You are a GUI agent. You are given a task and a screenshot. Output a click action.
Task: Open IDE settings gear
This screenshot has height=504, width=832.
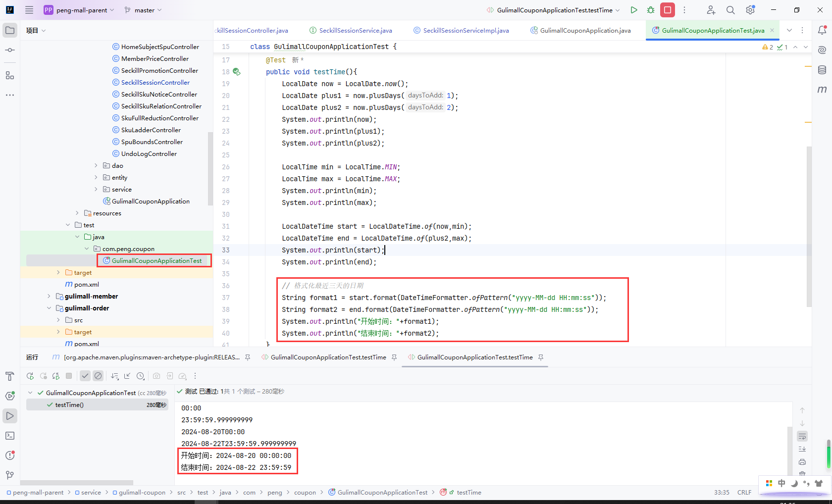point(750,10)
